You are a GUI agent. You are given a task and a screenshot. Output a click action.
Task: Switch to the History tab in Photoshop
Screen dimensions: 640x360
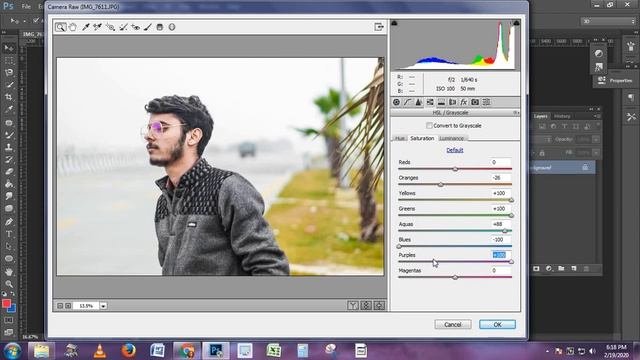(x=562, y=116)
